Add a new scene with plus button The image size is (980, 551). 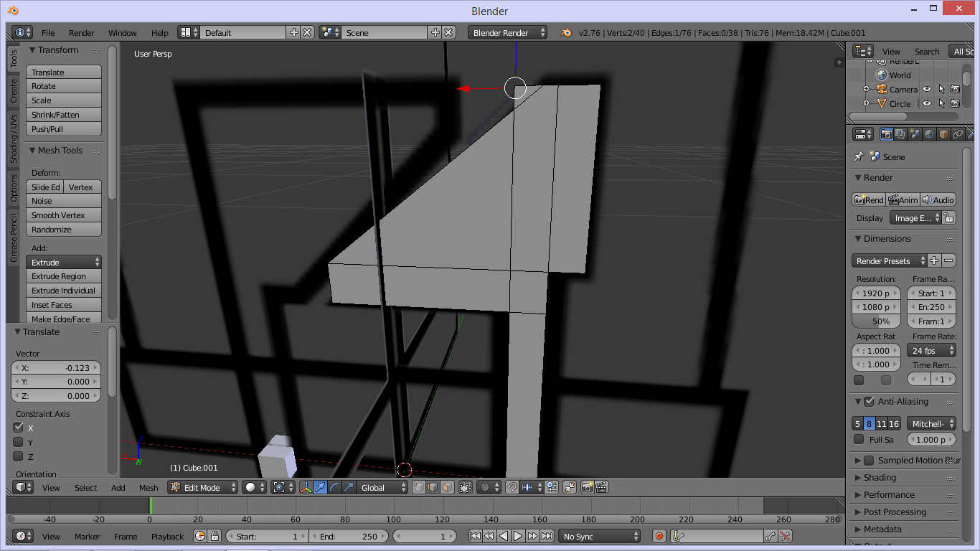pyautogui.click(x=435, y=32)
